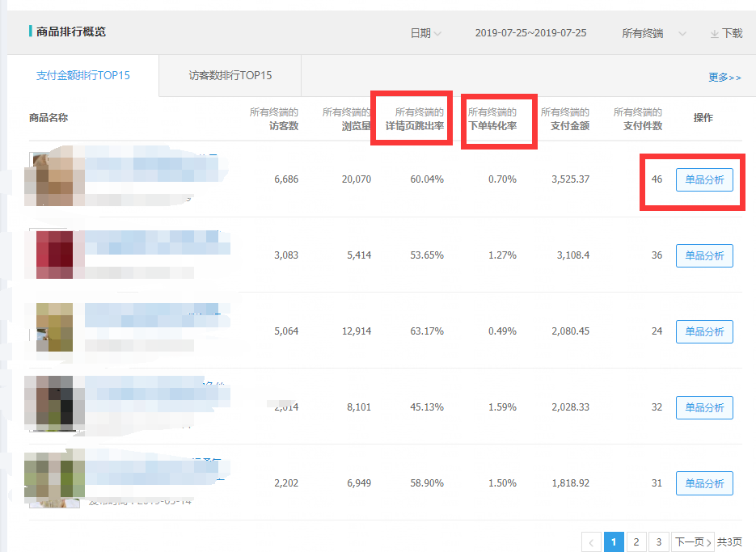The height and width of the screenshot is (552, 756).
Task: Switch to 访客数排行TOP15 tab
Action: 230,76
